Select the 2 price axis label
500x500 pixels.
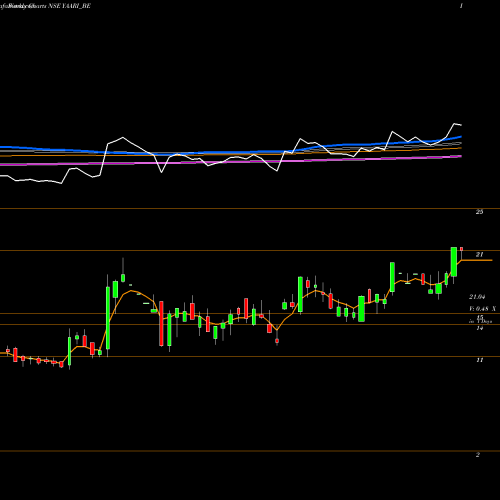coord(478,455)
